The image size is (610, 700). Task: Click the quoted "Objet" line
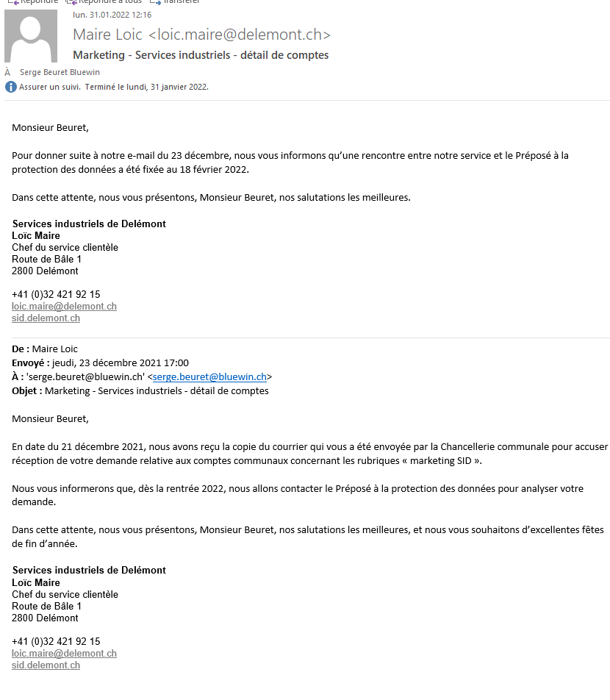click(140, 390)
